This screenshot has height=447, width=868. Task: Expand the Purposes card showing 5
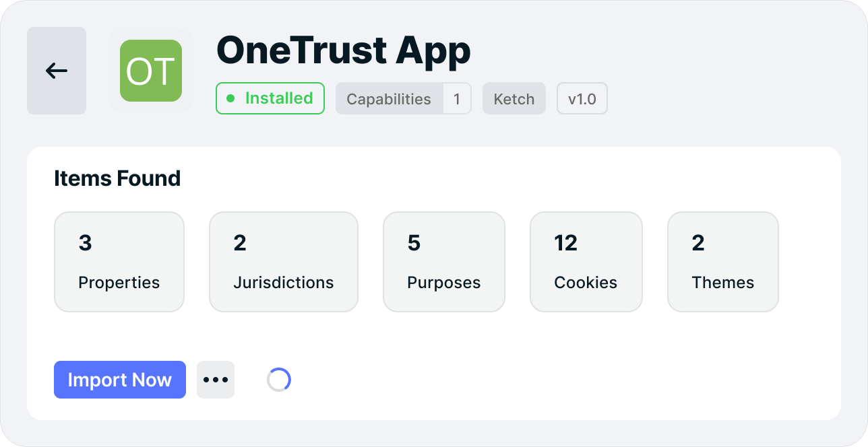click(443, 262)
